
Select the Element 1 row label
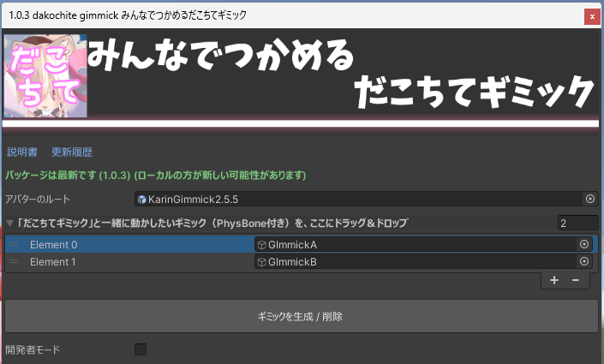[x=53, y=262]
